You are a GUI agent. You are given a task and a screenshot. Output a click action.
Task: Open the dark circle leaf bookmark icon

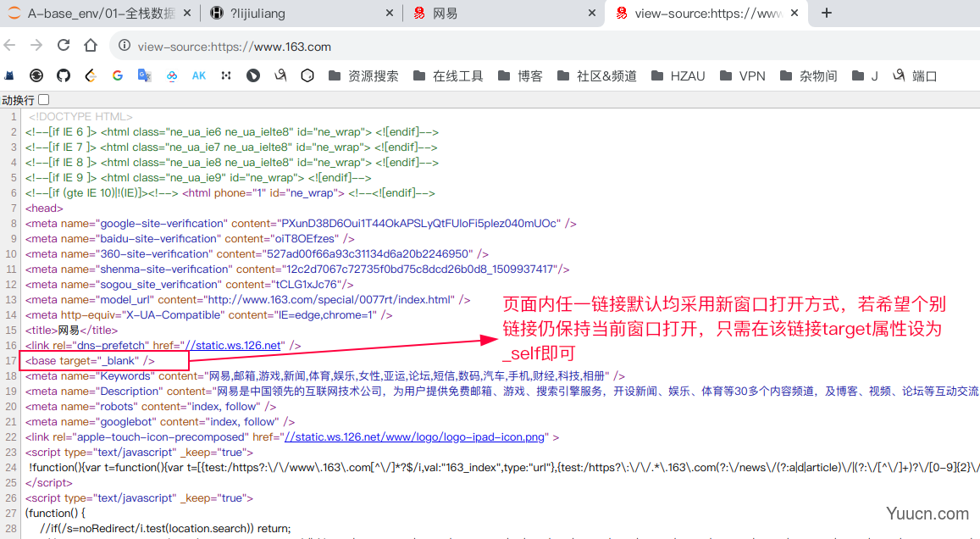coord(253,75)
